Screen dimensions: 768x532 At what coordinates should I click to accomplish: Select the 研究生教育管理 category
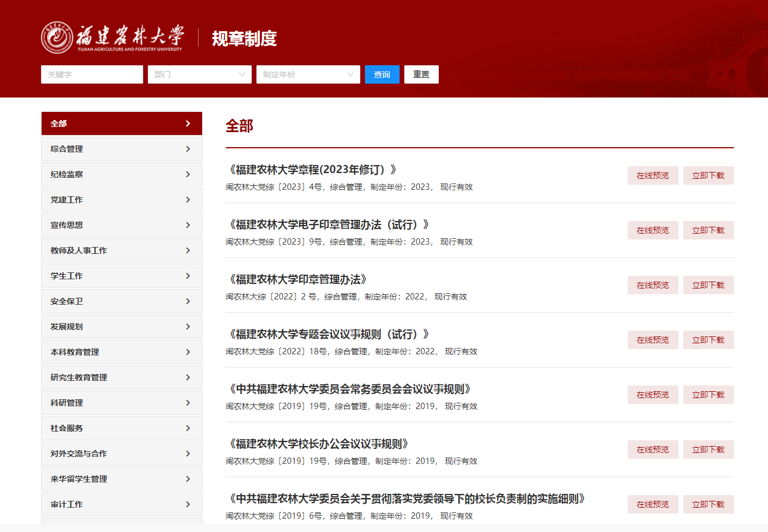[122, 377]
